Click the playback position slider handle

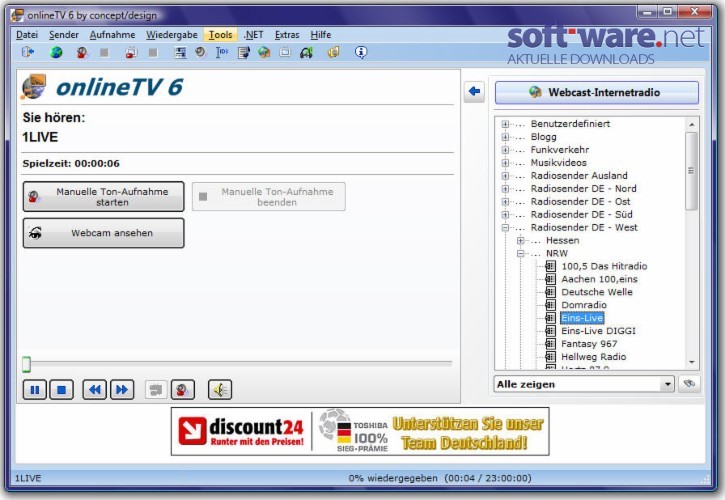coord(26,364)
